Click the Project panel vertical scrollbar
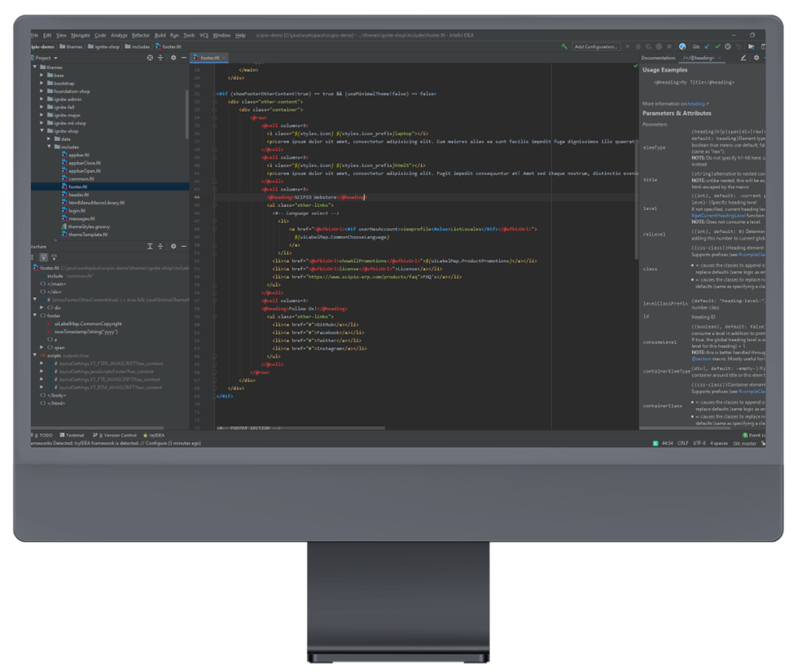The image size is (793, 672). point(187,114)
